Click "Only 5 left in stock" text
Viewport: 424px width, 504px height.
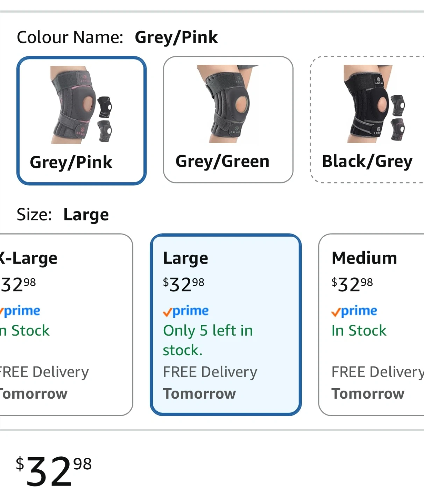coord(208,340)
